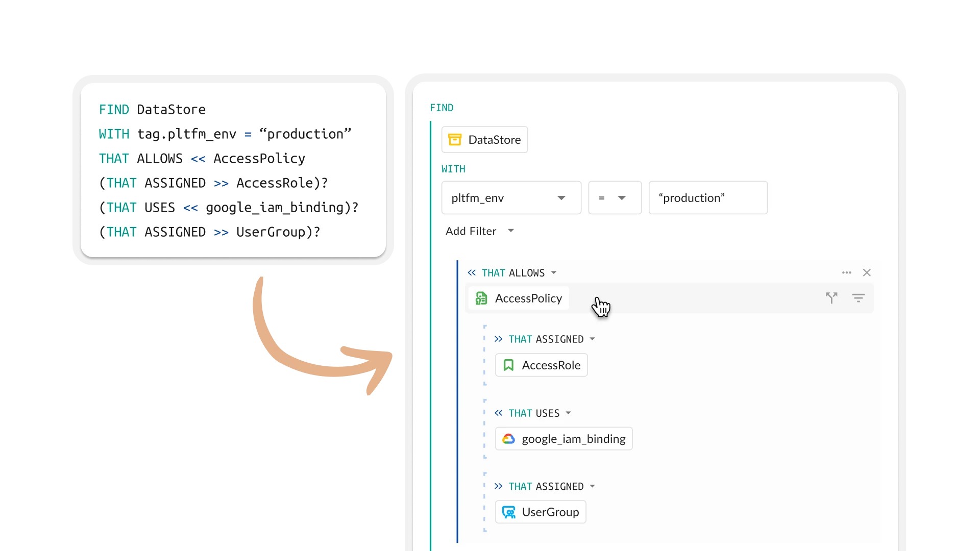Select the AccessRole entity chip
Viewport: 980px width, 551px height.
point(542,365)
